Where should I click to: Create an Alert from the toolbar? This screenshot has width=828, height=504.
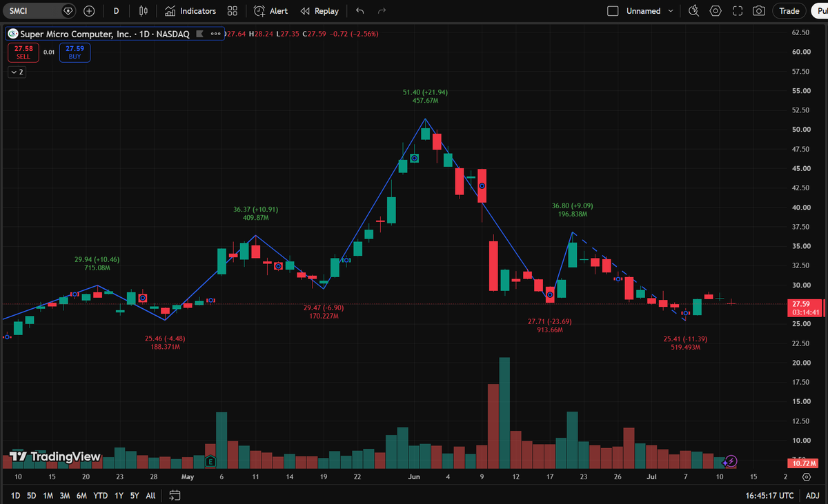270,11
